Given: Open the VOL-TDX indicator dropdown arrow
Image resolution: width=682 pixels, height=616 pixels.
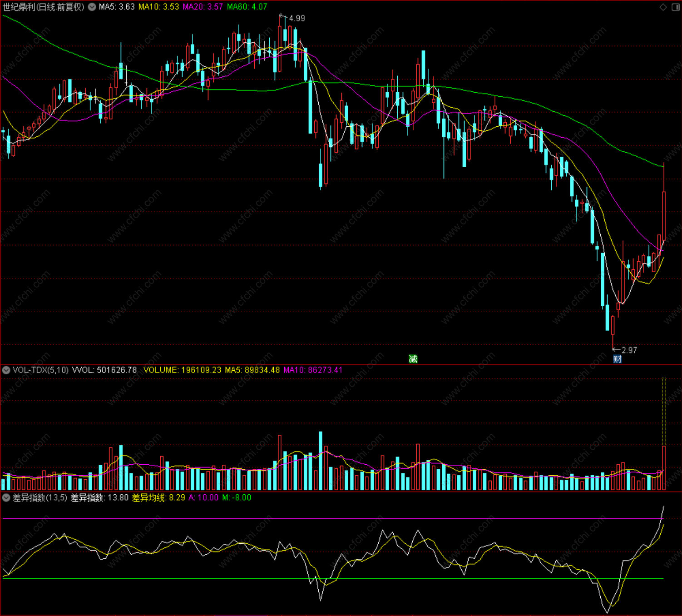Looking at the screenshot, I should 6,370.
